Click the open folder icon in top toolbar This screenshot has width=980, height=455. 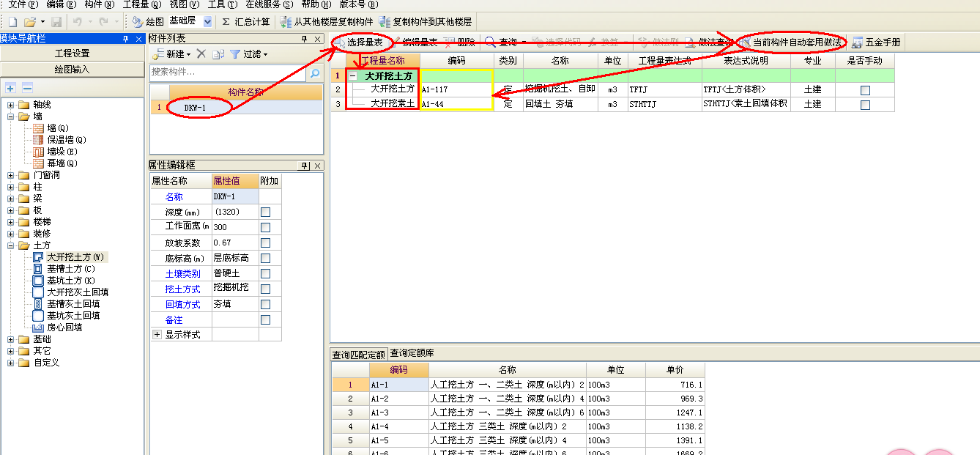pyautogui.click(x=29, y=22)
